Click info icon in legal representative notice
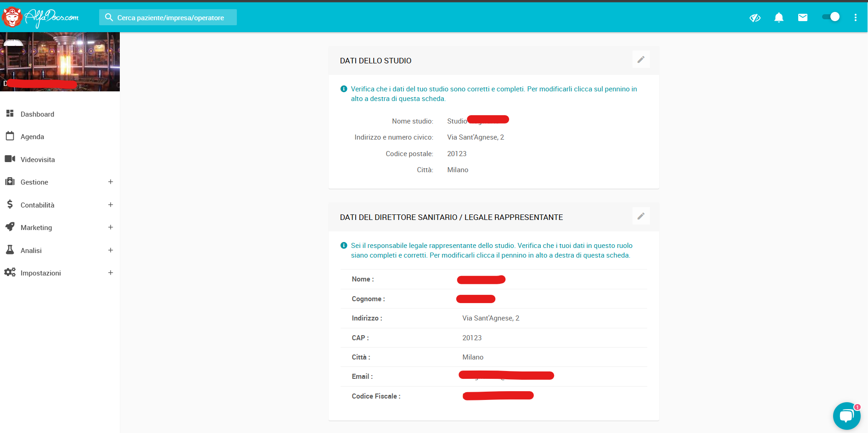Screen dimensions: 868x433 pyautogui.click(x=344, y=246)
